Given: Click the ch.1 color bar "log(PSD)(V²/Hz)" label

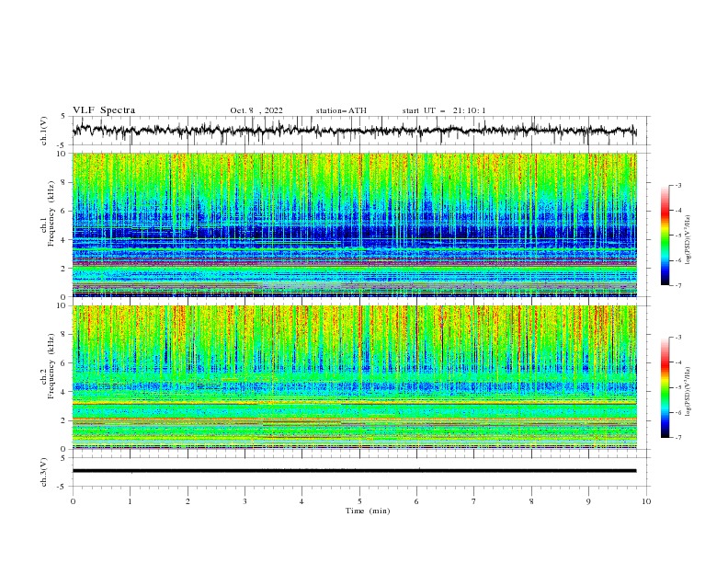Looking at the screenshot, I should click(x=688, y=239).
